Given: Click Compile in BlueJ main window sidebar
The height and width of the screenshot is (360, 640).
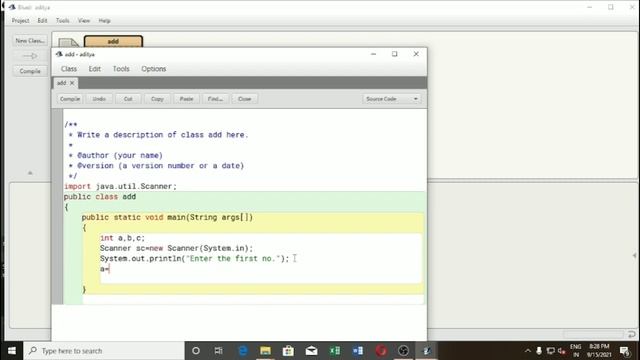Looking at the screenshot, I should [x=30, y=71].
